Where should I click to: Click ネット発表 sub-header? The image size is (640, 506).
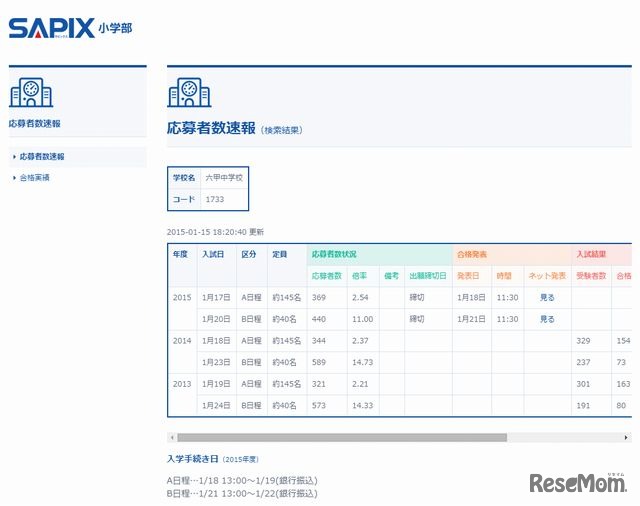[x=547, y=276]
